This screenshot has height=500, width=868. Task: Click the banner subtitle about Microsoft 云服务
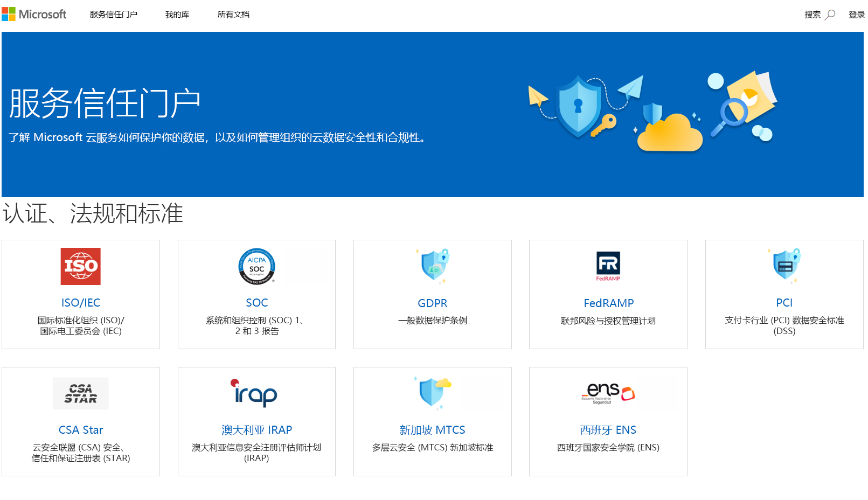coord(219,138)
